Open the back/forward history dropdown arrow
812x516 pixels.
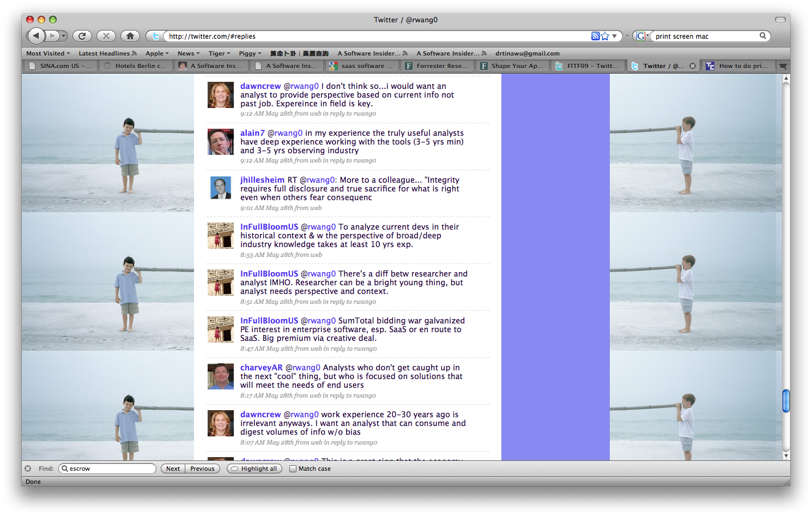64,36
